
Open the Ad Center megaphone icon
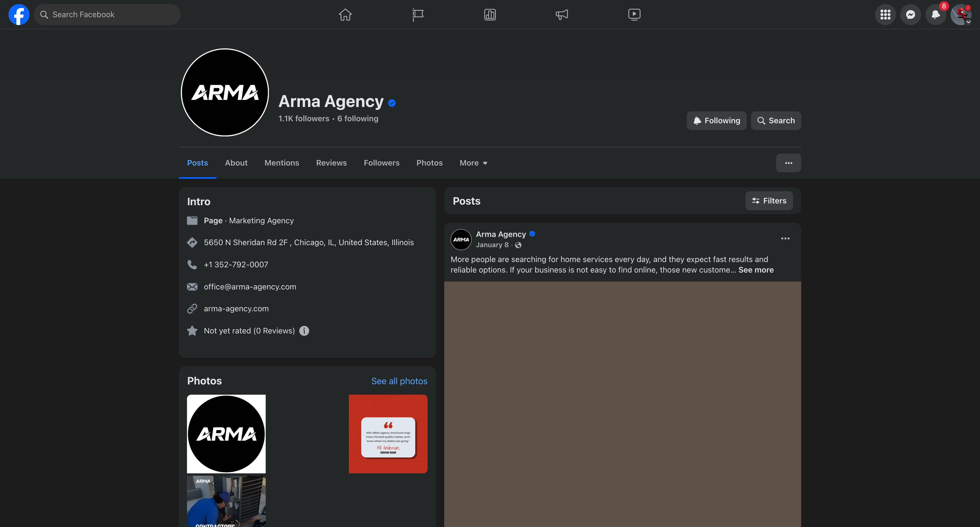[x=562, y=15]
